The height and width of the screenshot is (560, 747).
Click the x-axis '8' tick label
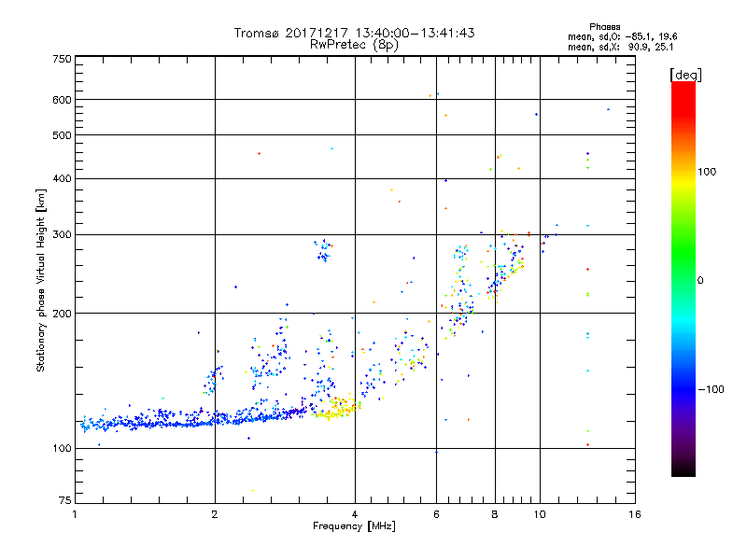[495, 514]
